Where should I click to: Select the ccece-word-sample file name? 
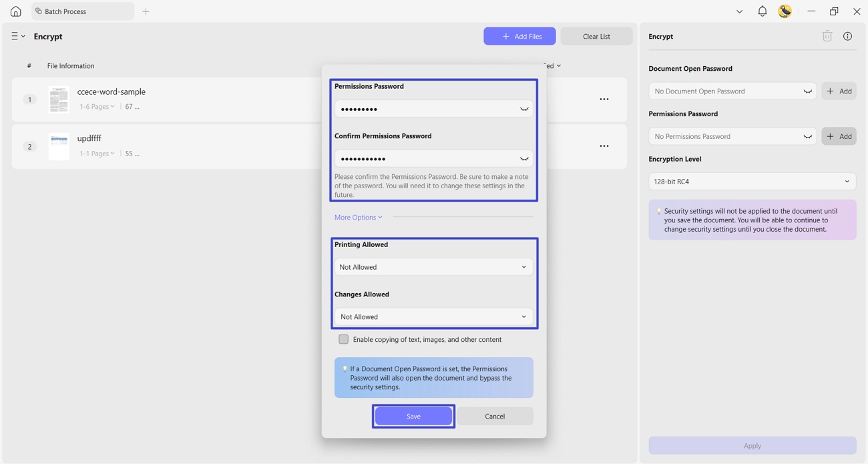point(112,91)
